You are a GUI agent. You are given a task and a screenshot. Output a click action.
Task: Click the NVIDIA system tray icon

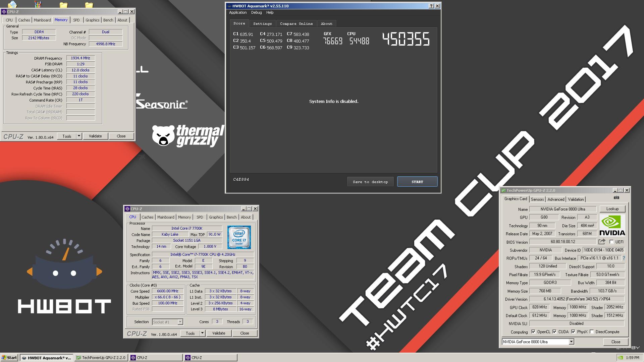(621, 358)
